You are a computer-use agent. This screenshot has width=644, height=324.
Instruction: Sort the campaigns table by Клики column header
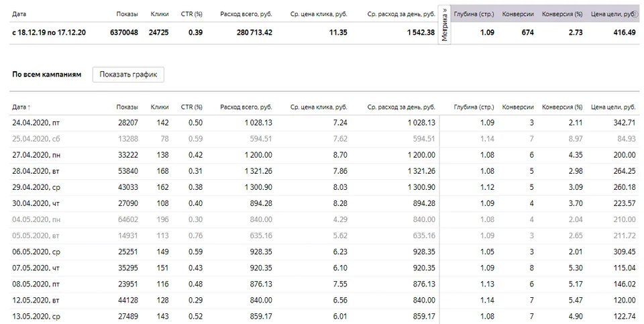click(x=160, y=107)
